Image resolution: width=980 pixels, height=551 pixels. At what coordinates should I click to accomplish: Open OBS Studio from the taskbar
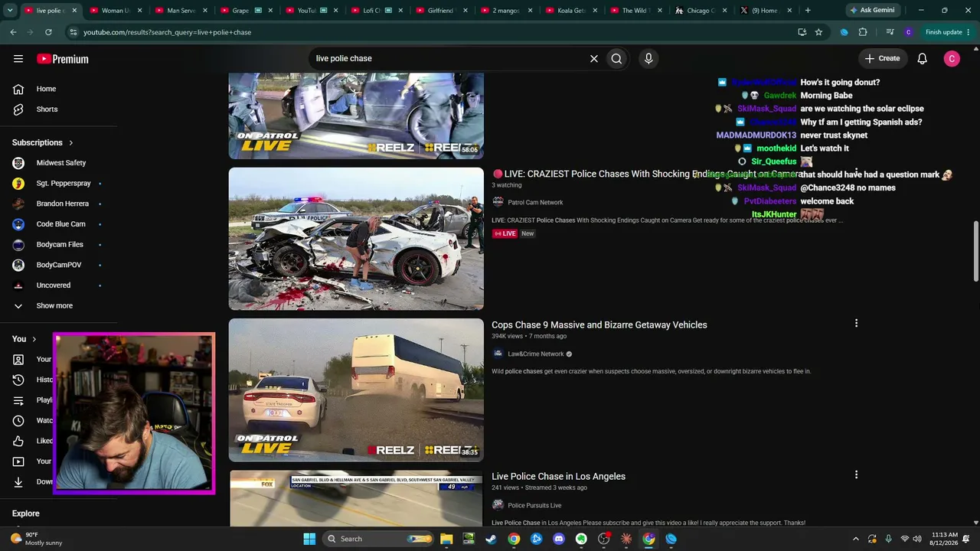tap(604, 539)
